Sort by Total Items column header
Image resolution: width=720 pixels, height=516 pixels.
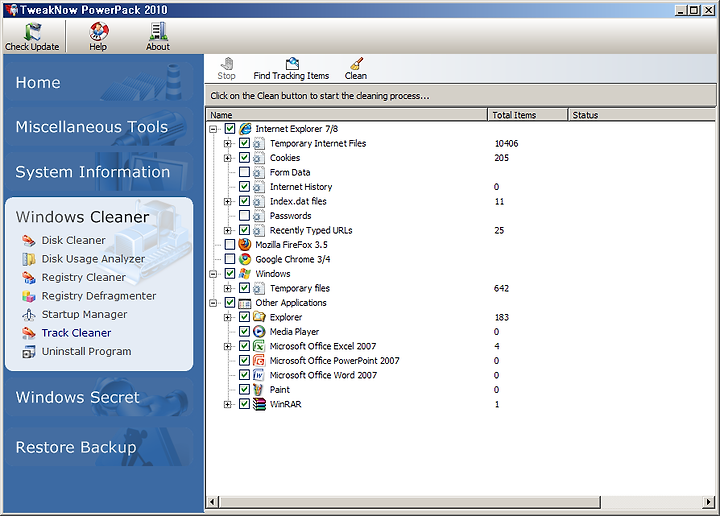[528, 115]
